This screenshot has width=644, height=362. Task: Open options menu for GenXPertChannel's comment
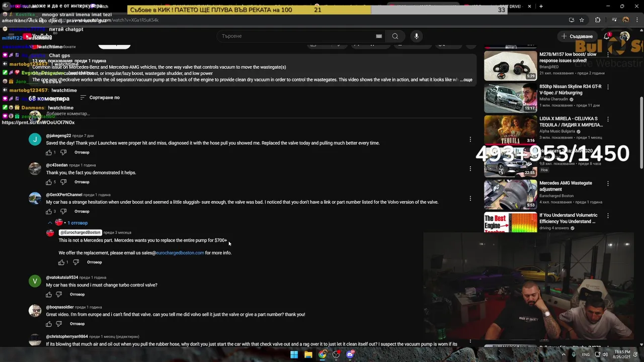470,199
